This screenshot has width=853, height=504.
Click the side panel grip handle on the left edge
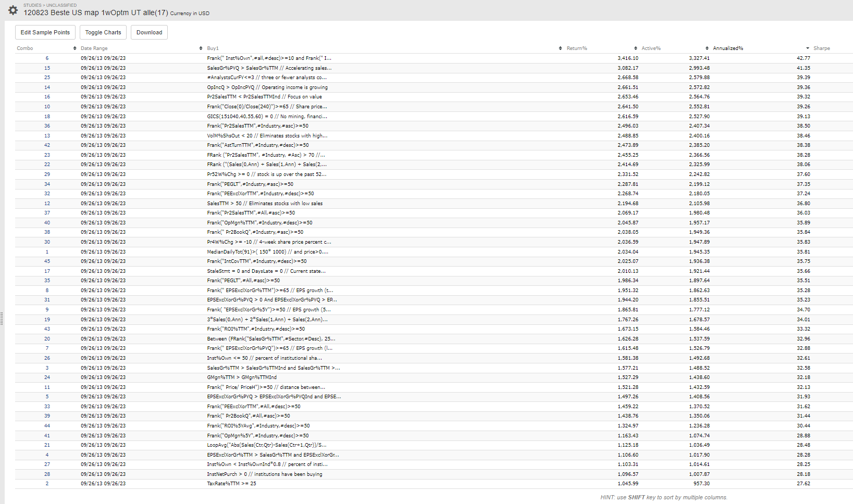pyautogui.click(x=2, y=318)
